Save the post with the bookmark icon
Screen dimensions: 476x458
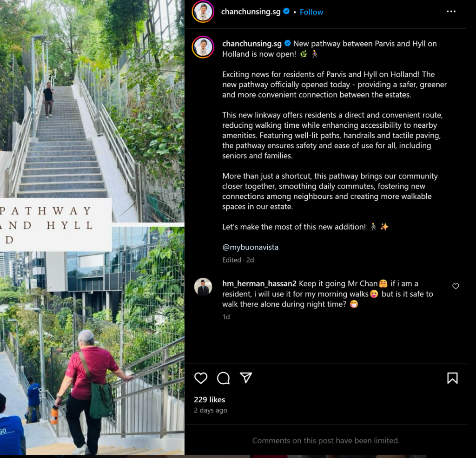tap(452, 378)
